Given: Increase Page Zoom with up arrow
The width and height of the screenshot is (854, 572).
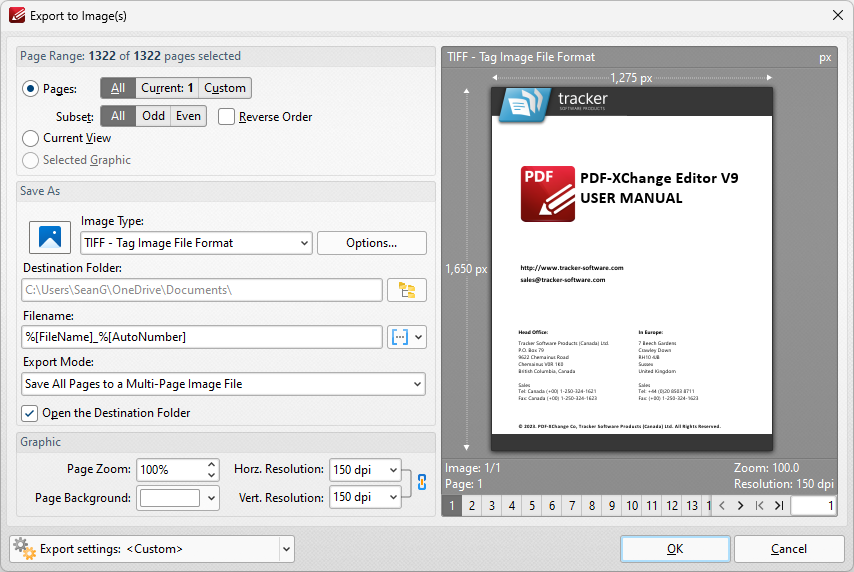Looking at the screenshot, I should coord(211,464).
